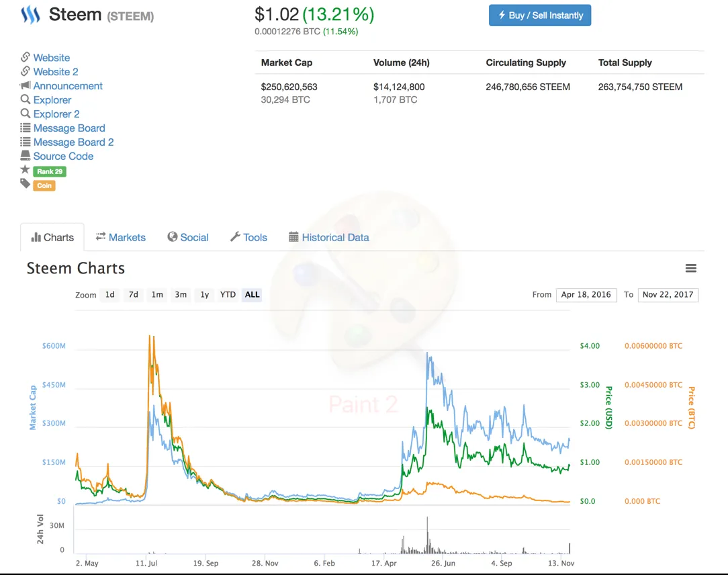Click the list icon beside Message Board 2

[x=25, y=142]
